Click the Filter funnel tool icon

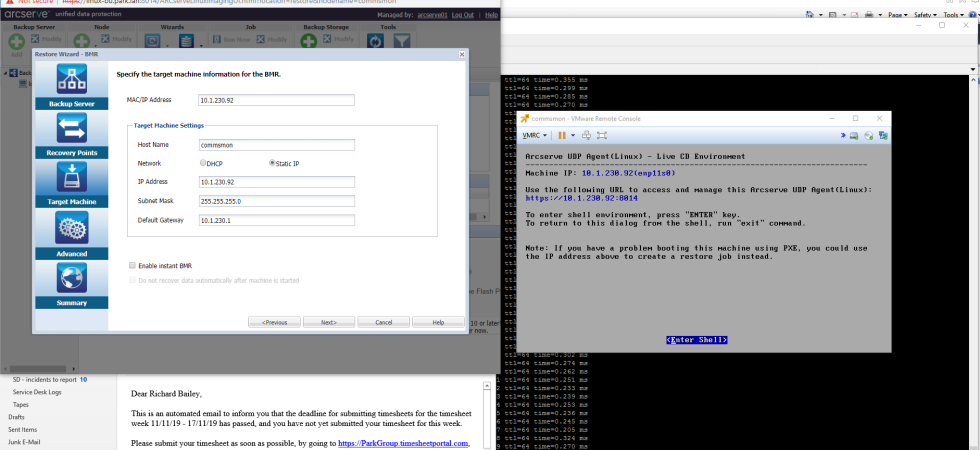(x=401, y=41)
